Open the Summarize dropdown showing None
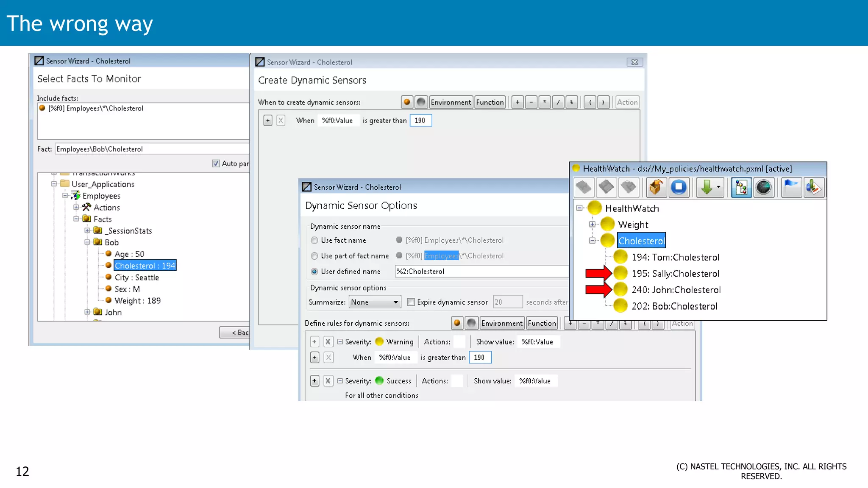Screen dimensions: 868x488 pos(375,302)
